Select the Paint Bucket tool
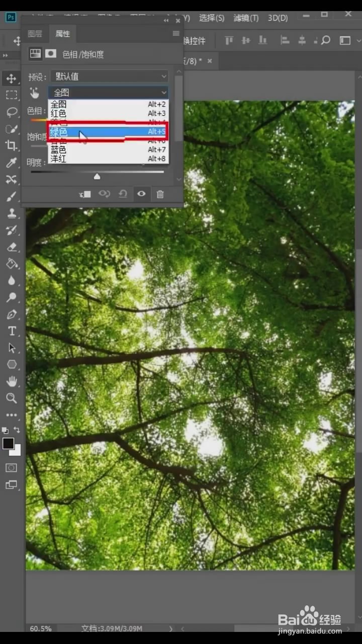 (11, 264)
